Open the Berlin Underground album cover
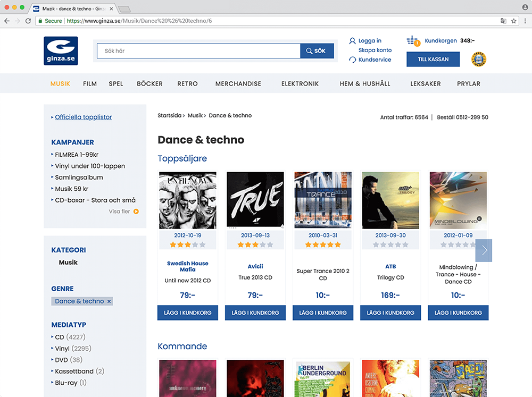The image size is (532, 397). (323, 378)
